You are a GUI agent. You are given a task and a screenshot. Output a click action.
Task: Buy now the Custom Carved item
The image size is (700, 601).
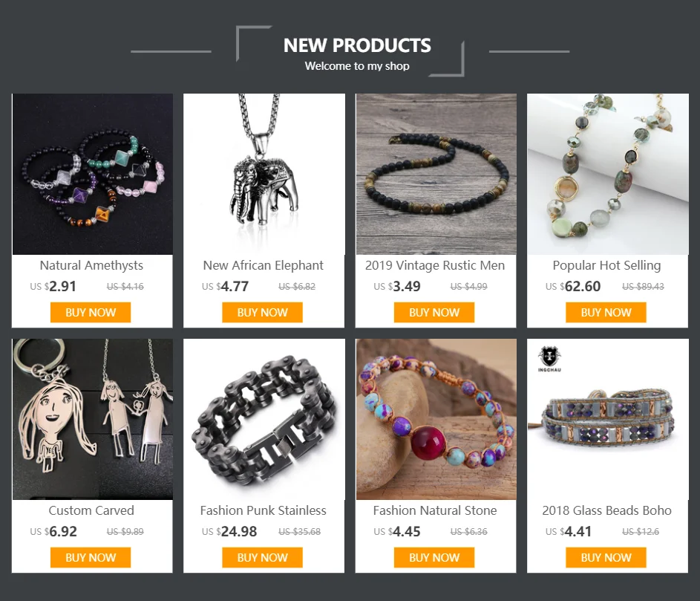91,558
